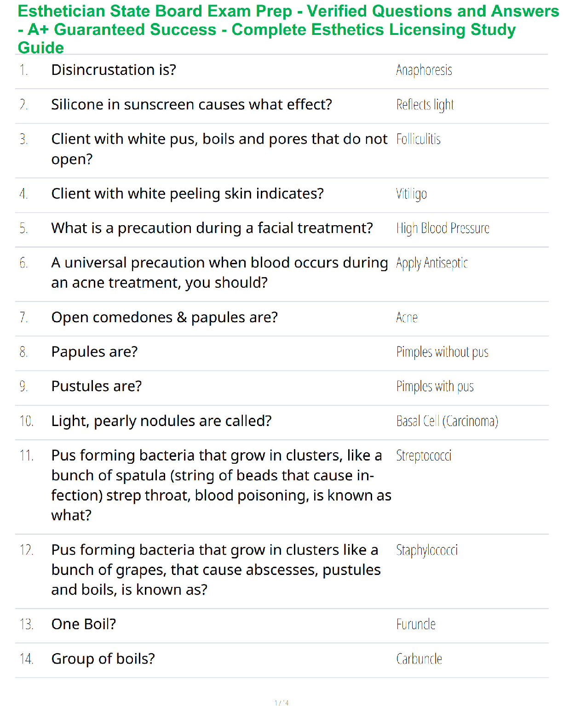Click the question "Disincrustation is?"
The width and height of the screenshot is (563, 728).
coord(114,70)
